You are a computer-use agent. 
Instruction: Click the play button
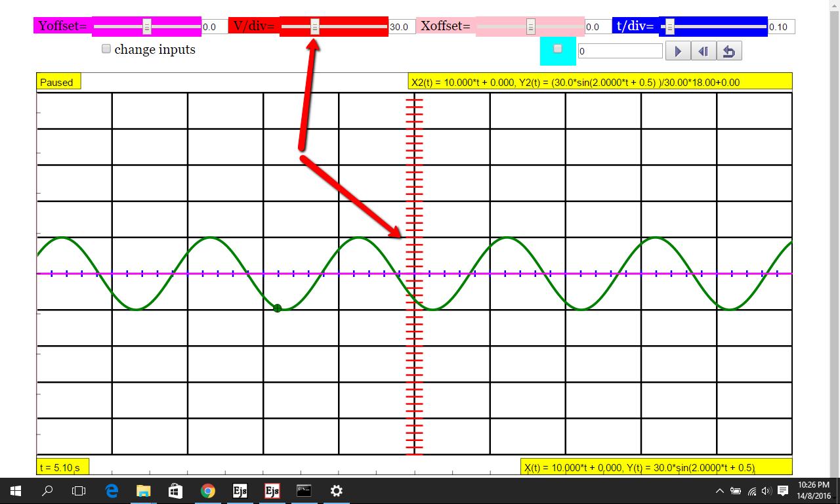pyautogui.click(x=678, y=51)
